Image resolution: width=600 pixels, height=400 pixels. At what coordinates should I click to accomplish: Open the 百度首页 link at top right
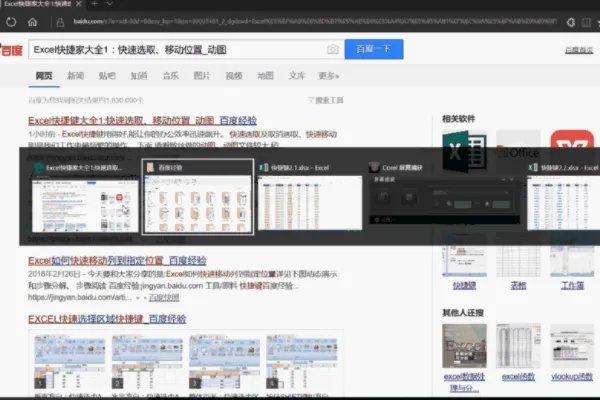point(579,50)
